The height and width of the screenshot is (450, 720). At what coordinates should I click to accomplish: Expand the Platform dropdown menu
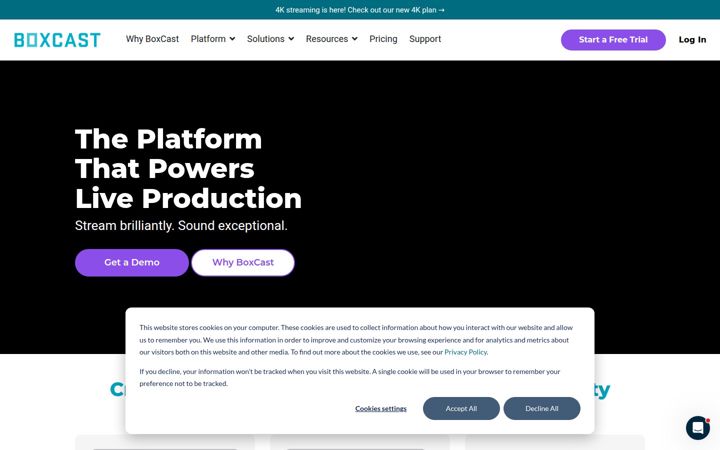pyautogui.click(x=213, y=39)
